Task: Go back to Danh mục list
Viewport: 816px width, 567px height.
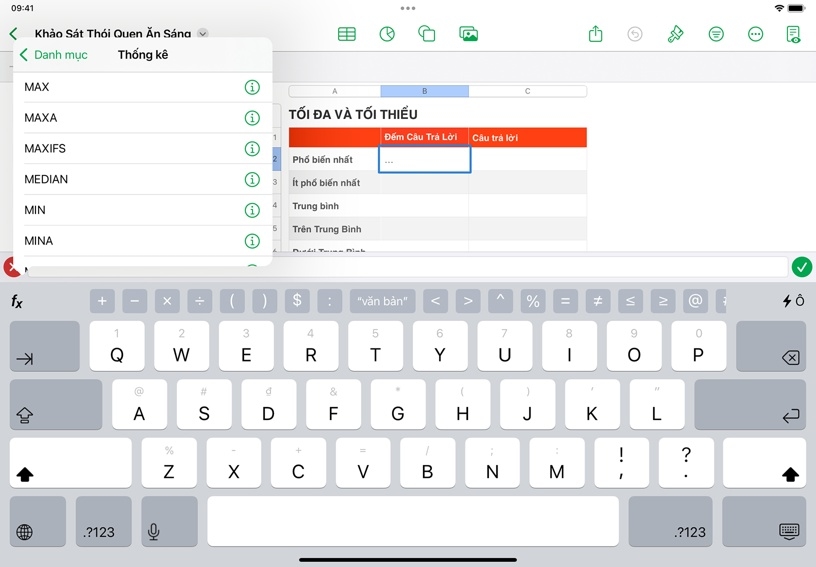Action: point(54,55)
